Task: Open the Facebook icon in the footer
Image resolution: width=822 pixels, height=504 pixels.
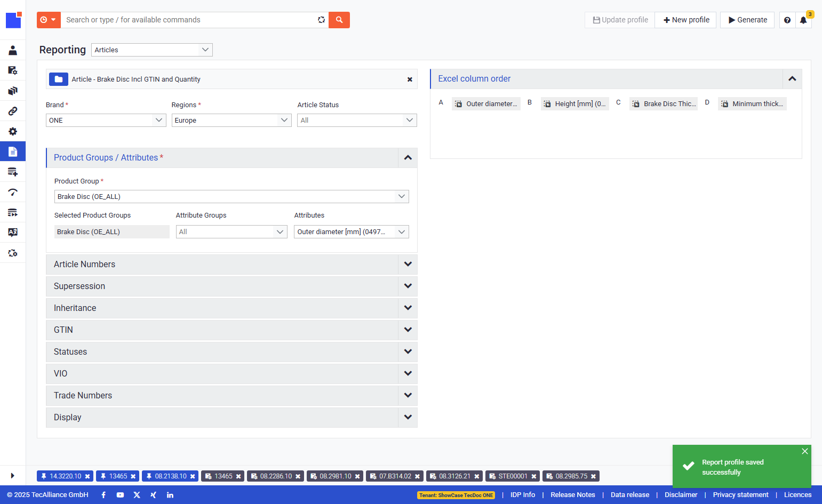Action: click(103, 495)
